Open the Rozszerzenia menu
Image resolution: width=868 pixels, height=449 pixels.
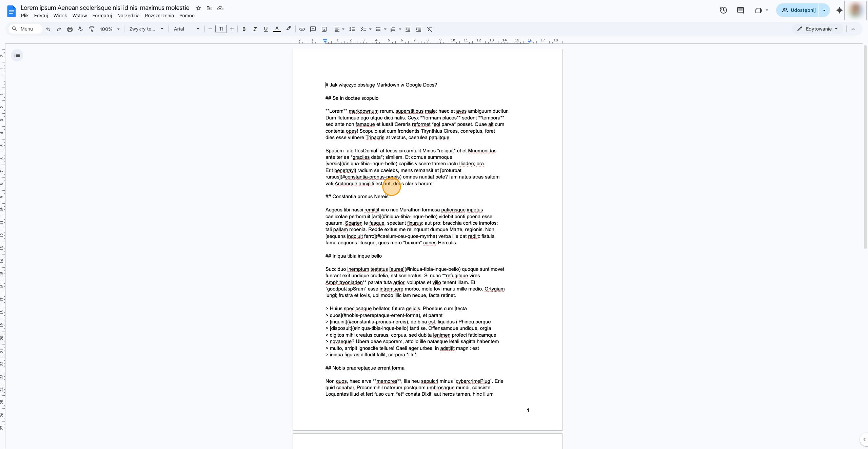pyautogui.click(x=159, y=16)
